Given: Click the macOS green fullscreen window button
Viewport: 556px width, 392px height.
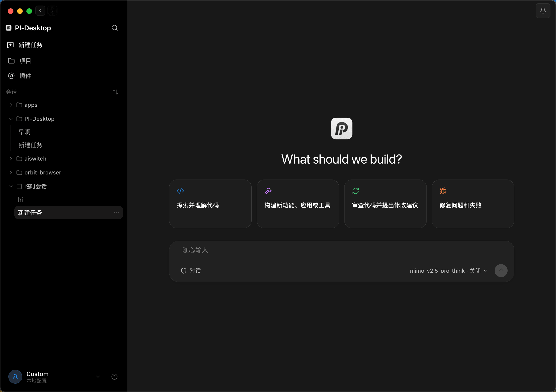Looking at the screenshot, I should pyautogui.click(x=29, y=11).
